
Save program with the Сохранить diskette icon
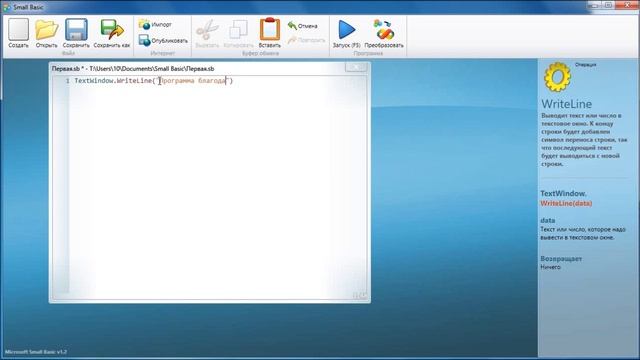coord(76,33)
